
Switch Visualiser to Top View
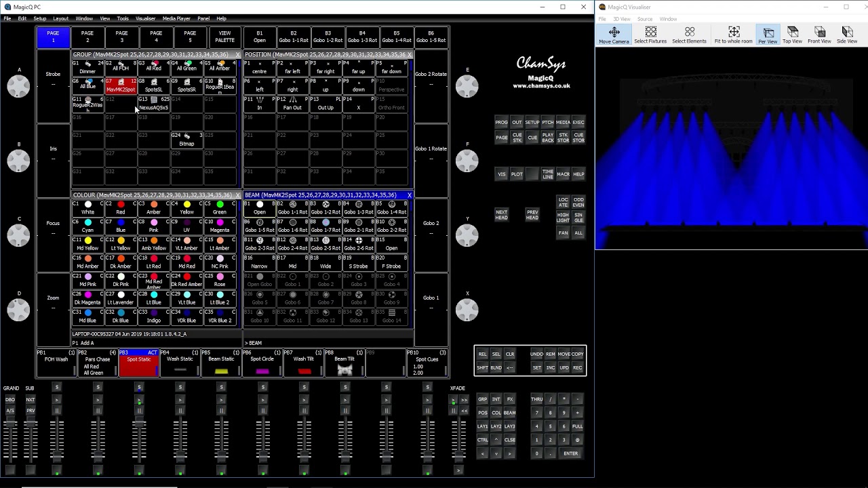[792, 35]
